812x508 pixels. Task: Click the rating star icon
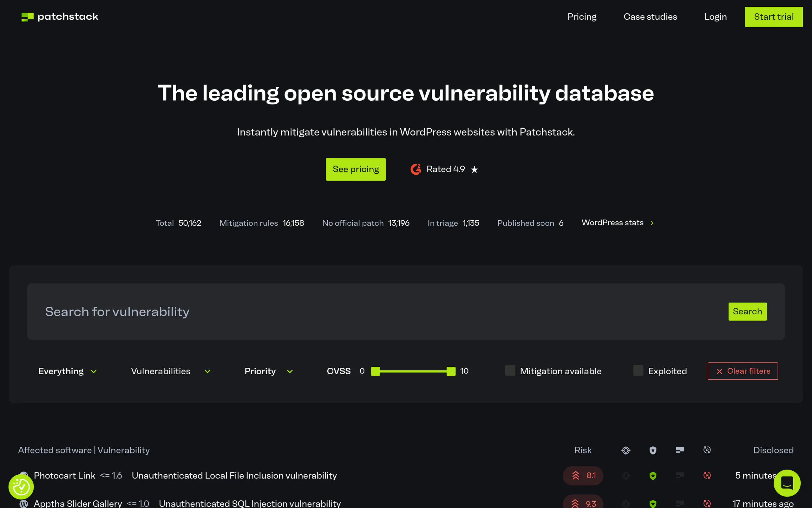474,169
